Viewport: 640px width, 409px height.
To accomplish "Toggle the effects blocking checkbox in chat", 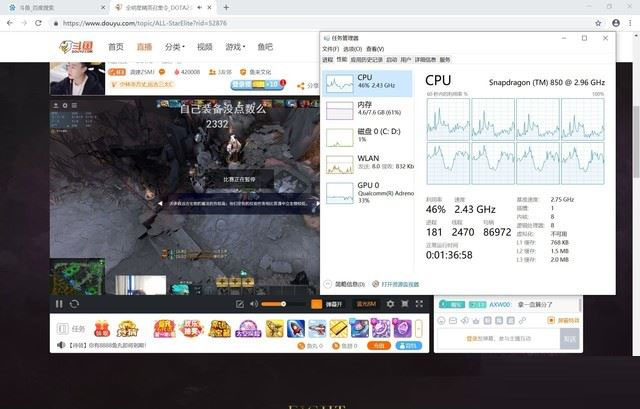I will pyautogui.click(x=551, y=321).
